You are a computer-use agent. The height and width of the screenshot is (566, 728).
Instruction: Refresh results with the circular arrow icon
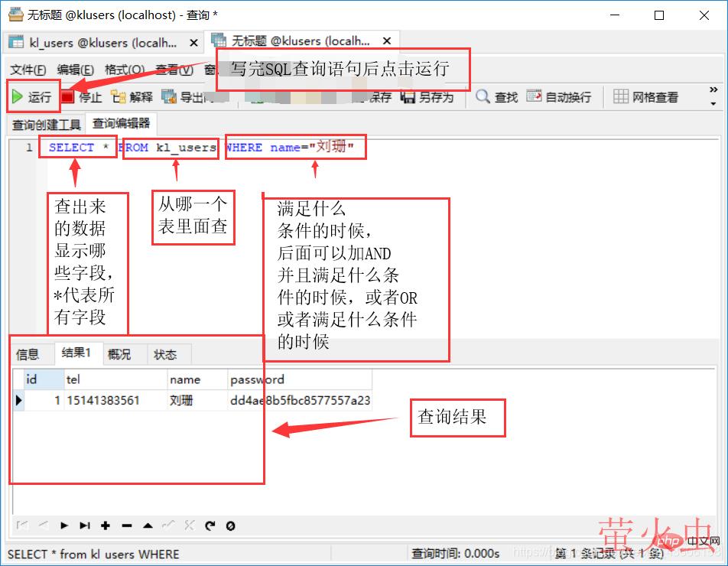(210, 525)
